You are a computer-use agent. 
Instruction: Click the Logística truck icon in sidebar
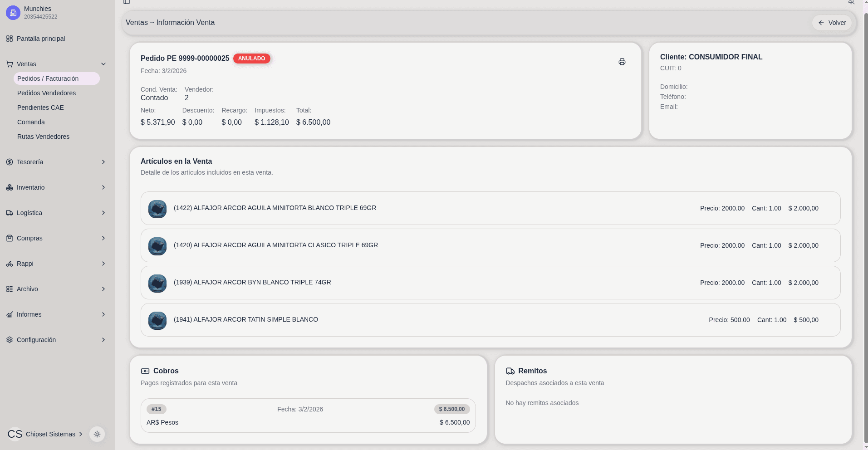click(10, 213)
